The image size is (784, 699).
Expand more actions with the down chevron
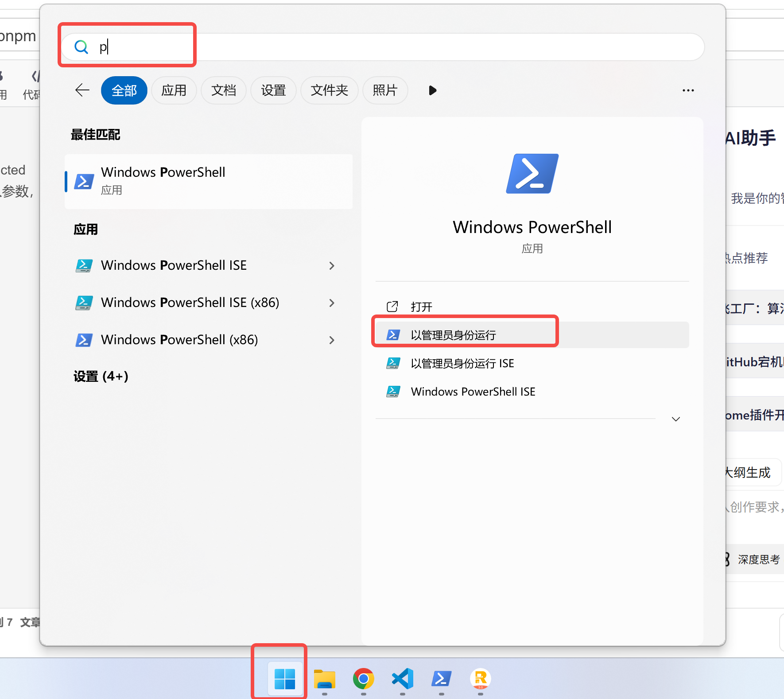tap(676, 419)
